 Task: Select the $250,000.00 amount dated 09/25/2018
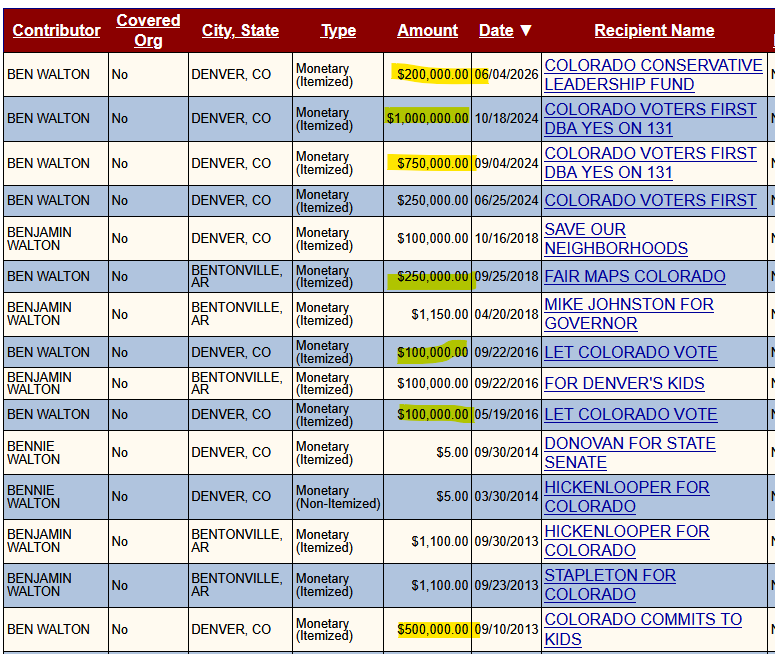pyautogui.click(x=428, y=276)
